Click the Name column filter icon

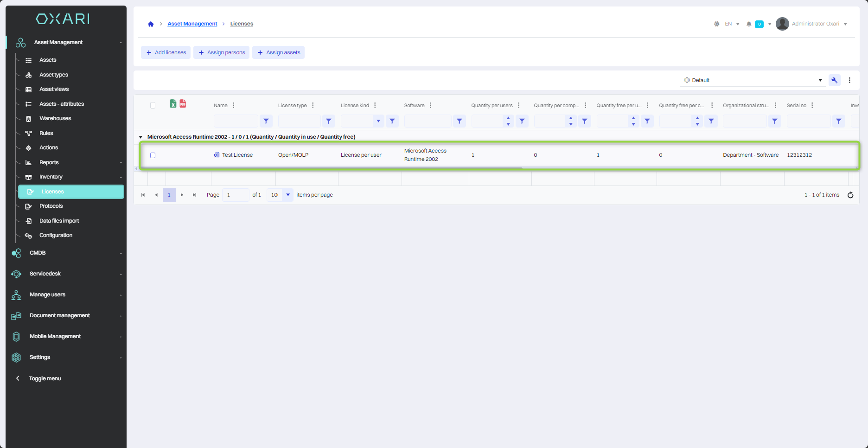(266, 121)
